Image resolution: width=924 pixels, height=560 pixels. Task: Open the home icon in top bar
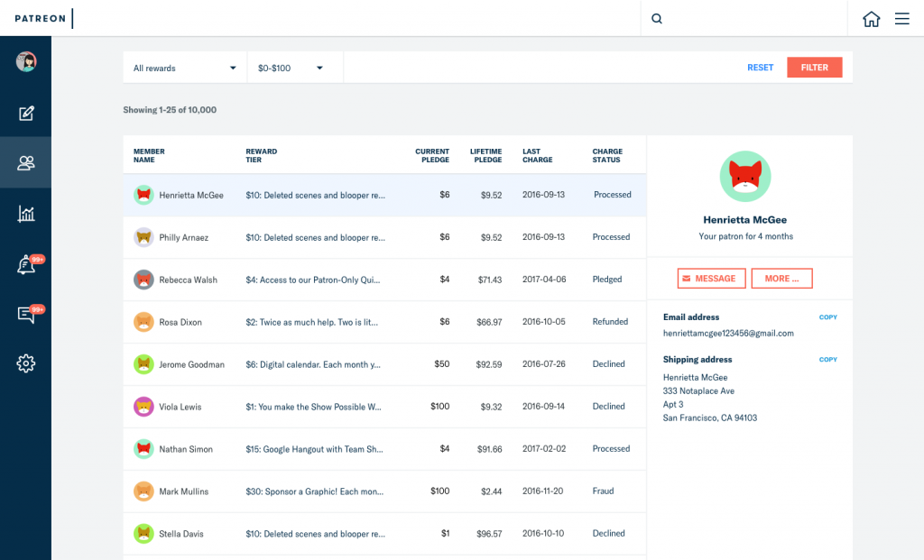pos(871,19)
